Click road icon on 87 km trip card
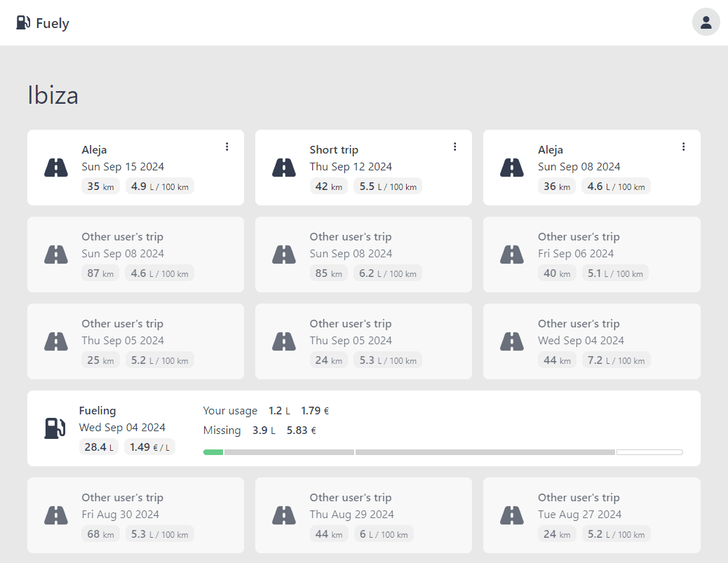This screenshot has height=563, width=728. pos(56,255)
